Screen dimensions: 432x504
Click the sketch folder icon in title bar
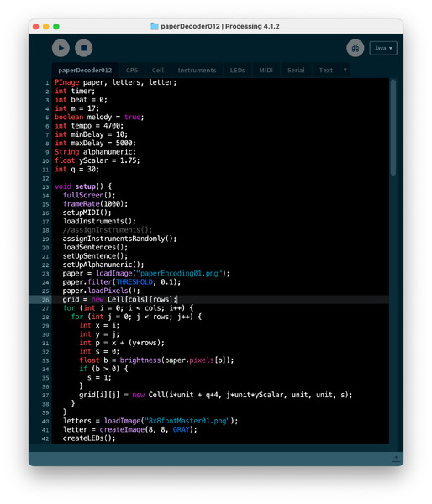[155, 26]
